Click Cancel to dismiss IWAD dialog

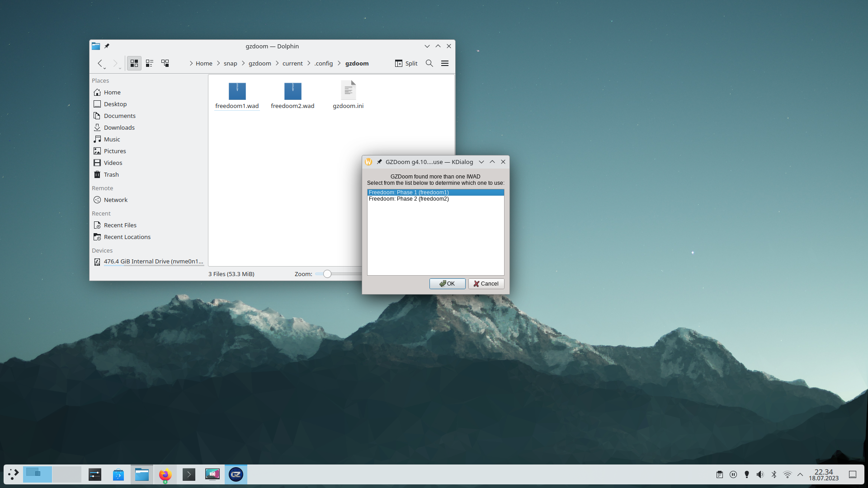click(x=485, y=283)
